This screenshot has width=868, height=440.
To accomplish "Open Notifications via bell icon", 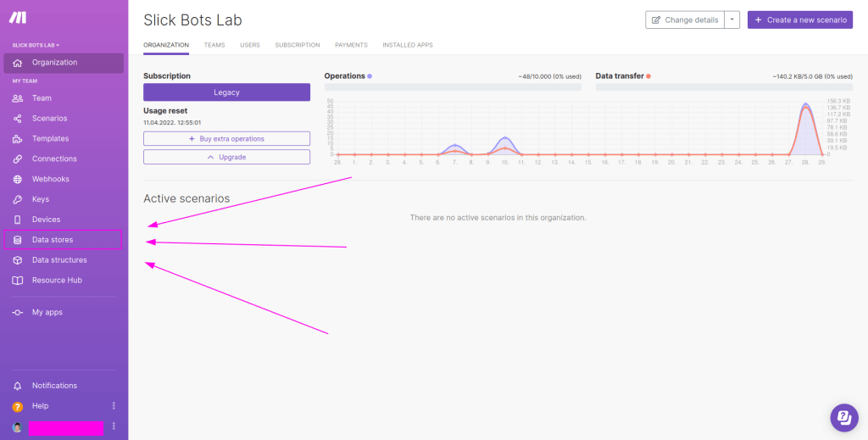I will (x=18, y=386).
